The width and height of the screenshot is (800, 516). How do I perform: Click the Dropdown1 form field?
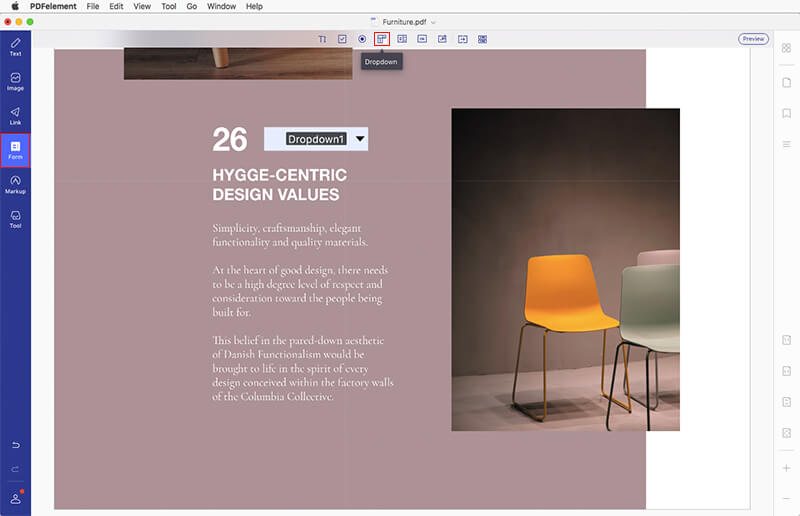(x=315, y=139)
